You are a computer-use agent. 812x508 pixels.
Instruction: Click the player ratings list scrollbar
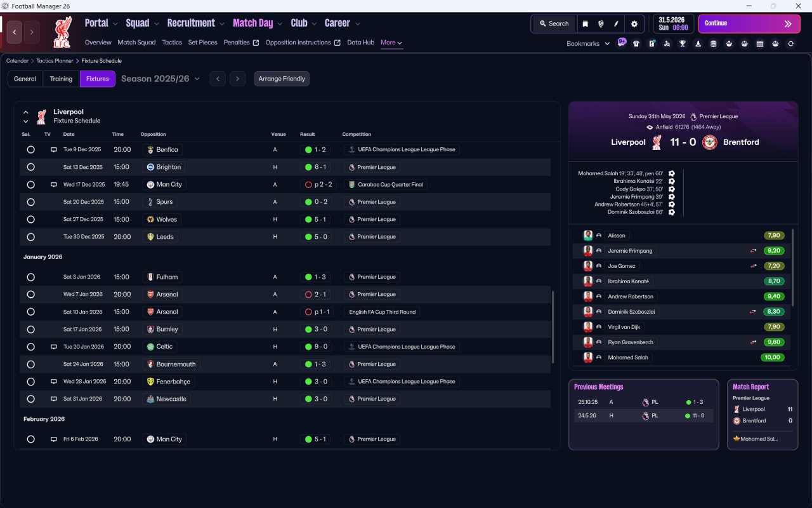[793, 267]
